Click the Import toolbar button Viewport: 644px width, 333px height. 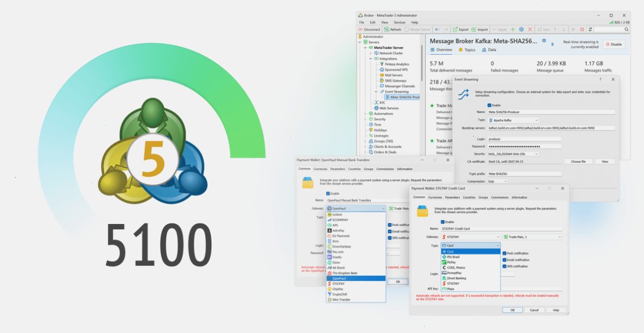point(480,30)
